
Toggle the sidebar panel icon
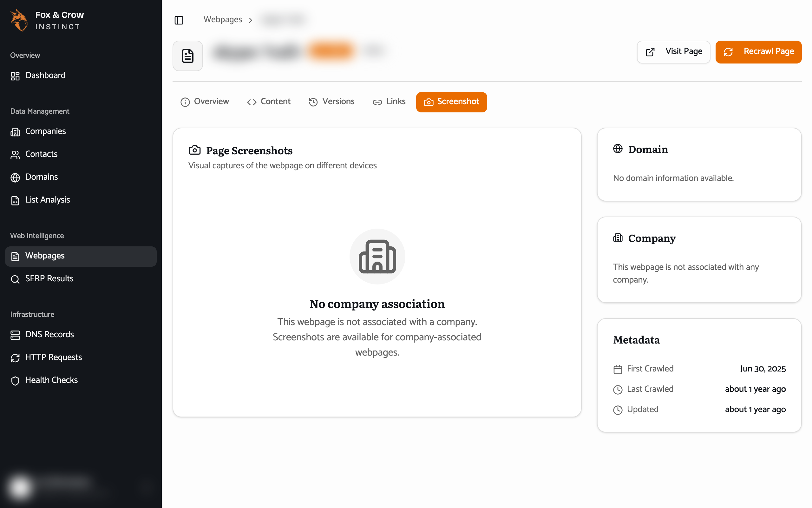(179, 20)
